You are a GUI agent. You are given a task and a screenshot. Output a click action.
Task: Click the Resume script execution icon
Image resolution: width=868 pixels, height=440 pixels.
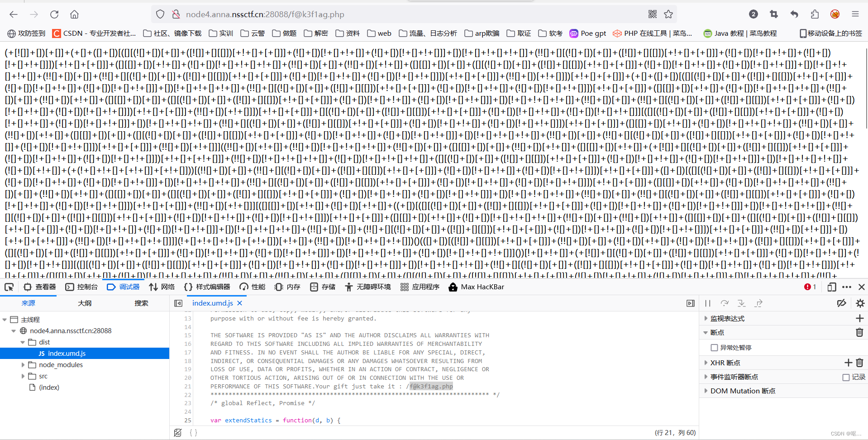pyautogui.click(x=707, y=303)
